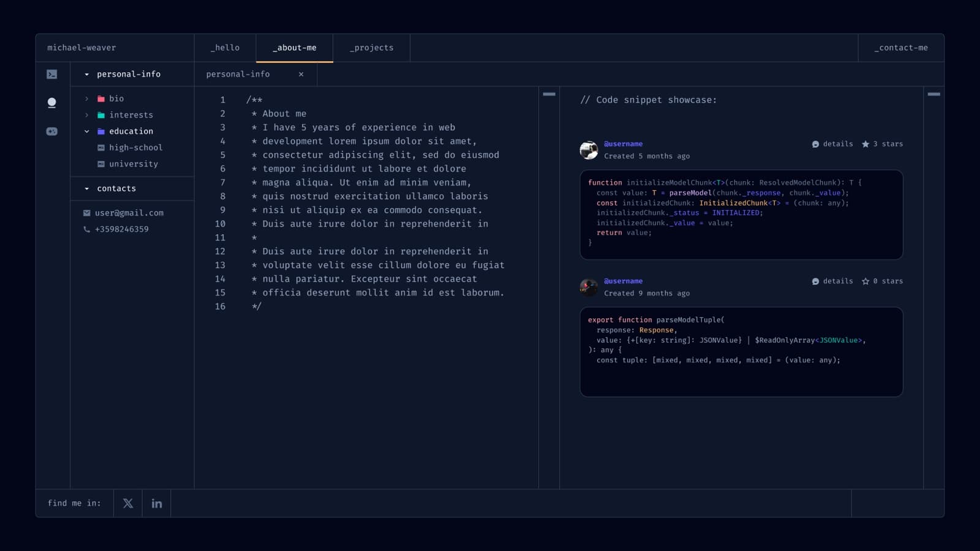Click the michael-weaver name label
The image size is (980, 551).
(81, 48)
